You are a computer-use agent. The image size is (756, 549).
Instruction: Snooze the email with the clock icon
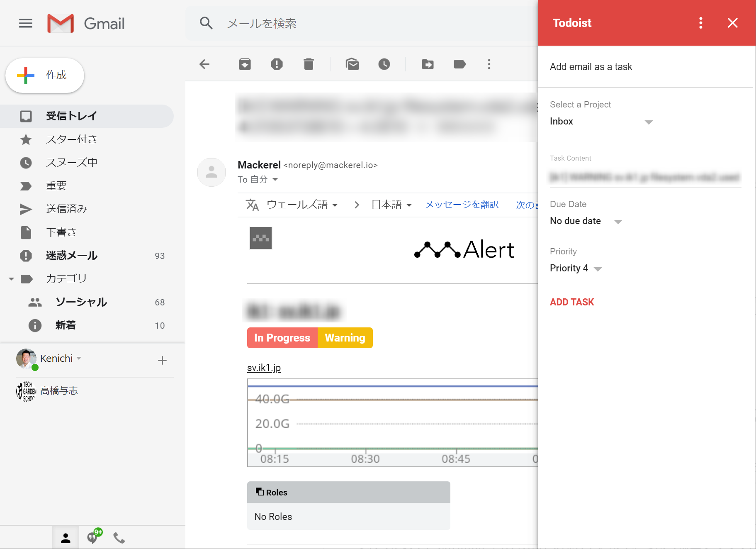(x=384, y=64)
